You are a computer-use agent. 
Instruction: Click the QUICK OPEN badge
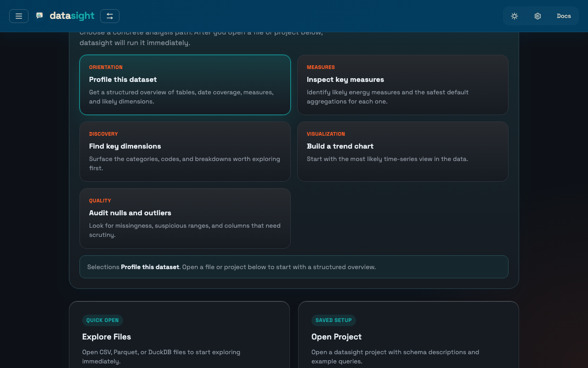point(102,320)
